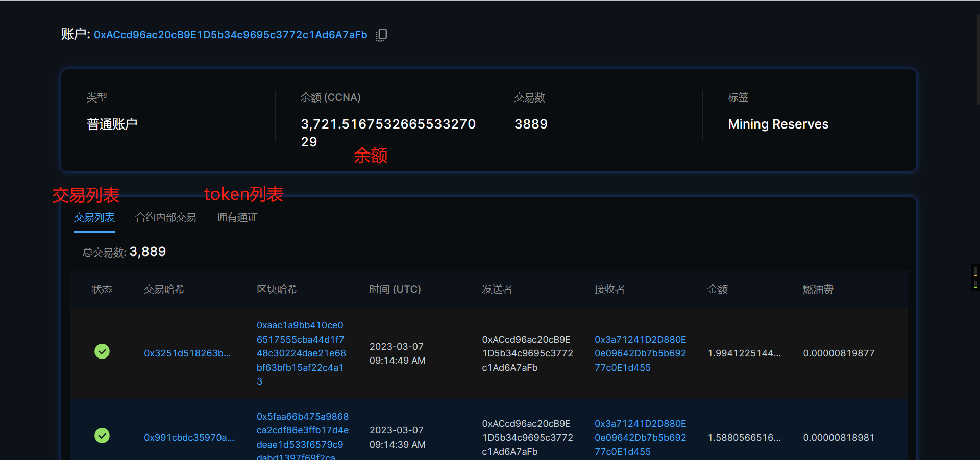Click the small widget on the right edge
Viewport: 980px width, 460px height.
pyautogui.click(x=975, y=277)
